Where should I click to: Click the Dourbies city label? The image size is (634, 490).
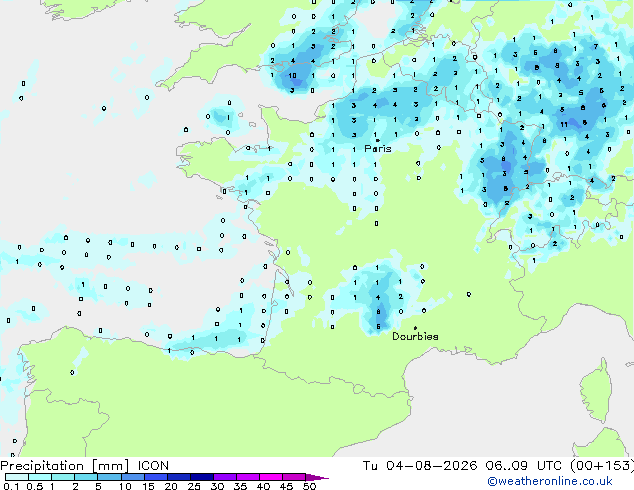[x=415, y=336]
